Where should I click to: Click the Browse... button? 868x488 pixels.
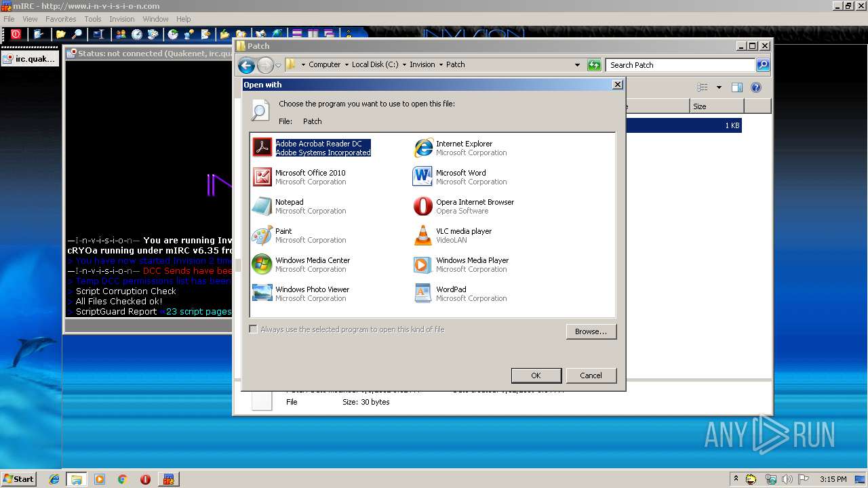point(591,331)
